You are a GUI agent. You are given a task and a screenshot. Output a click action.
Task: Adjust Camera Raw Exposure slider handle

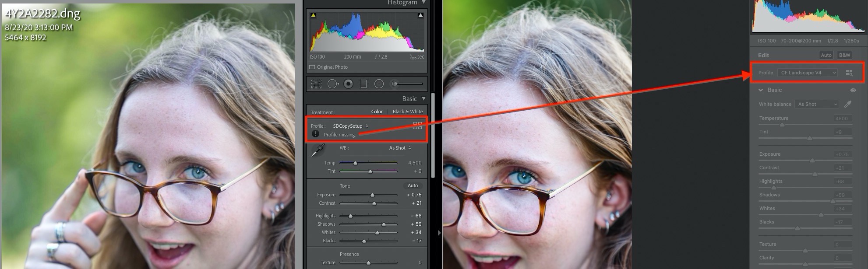point(812,161)
